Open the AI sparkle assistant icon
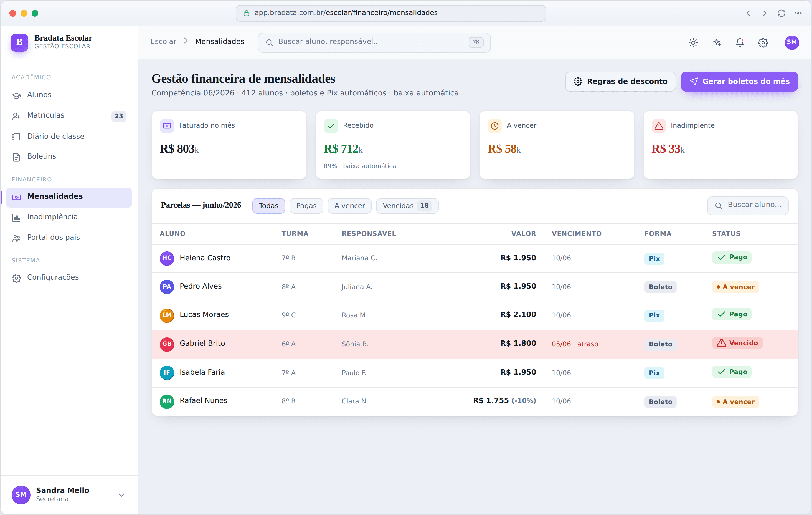 (x=717, y=42)
